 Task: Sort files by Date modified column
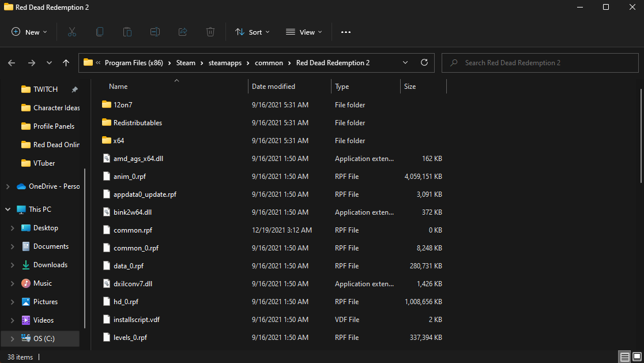(273, 87)
